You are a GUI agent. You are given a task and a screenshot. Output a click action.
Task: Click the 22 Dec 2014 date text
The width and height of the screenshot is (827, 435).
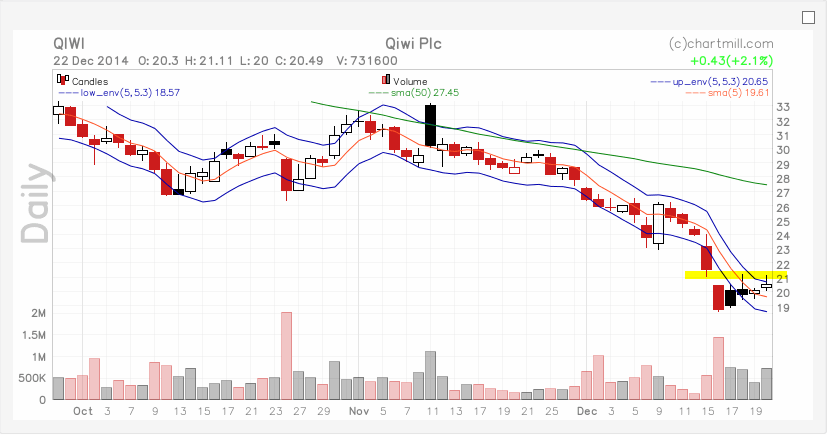91,61
